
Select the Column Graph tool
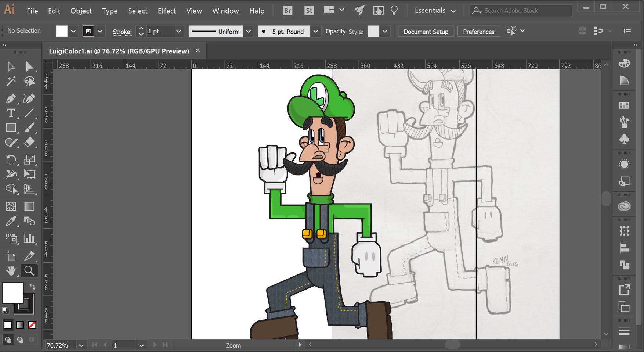click(29, 239)
